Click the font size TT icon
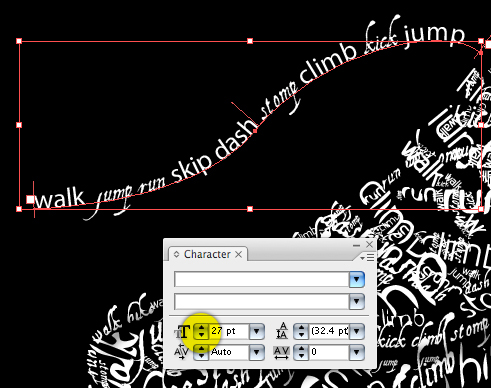This screenshot has height=388, width=491. pos(182,332)
